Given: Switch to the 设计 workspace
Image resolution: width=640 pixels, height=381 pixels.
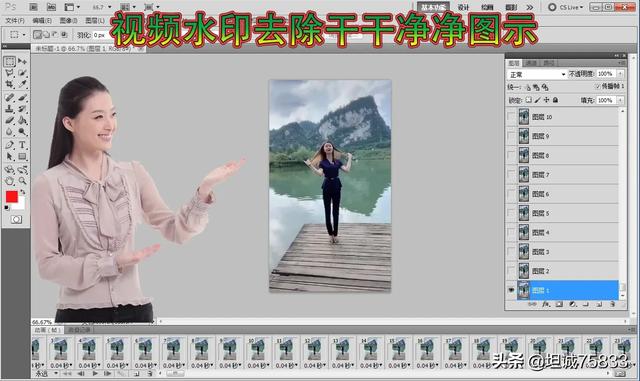Looking at the screenshot, I should pos(463,7).
